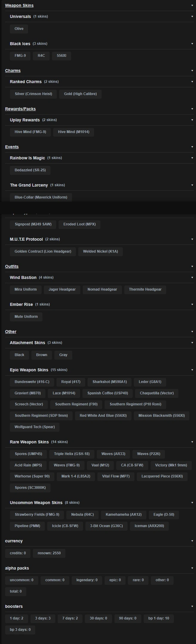Click the Gold (High Calibre) charm tag
The width and height of the screenshot is (196, 644).
[x=80, y=94]
